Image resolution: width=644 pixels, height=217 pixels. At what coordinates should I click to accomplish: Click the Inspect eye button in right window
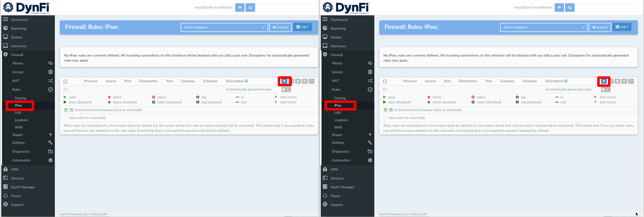pyautogui.click(x=600, y=27)
